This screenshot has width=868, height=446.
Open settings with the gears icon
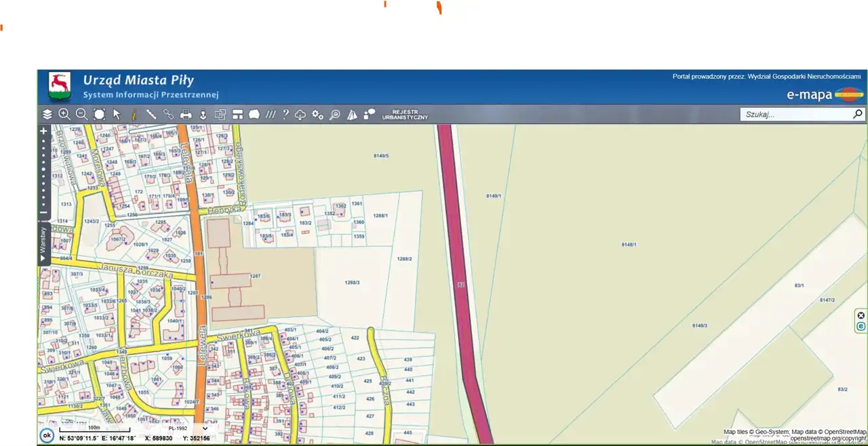[317, 115]
